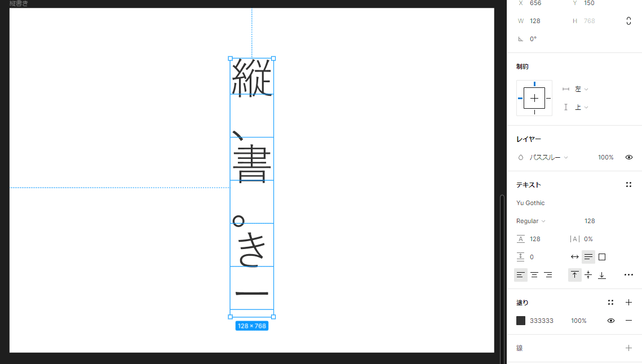Screen dimensions: 642x364
Task: Open horizontal constraint 左 dropdown
Action: pos(581,89)
